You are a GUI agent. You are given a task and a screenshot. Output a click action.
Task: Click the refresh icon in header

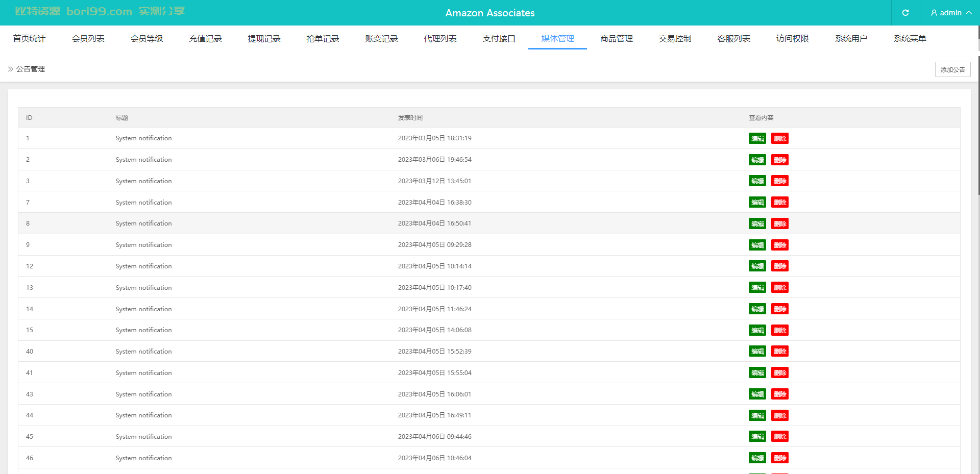(905, 13)
